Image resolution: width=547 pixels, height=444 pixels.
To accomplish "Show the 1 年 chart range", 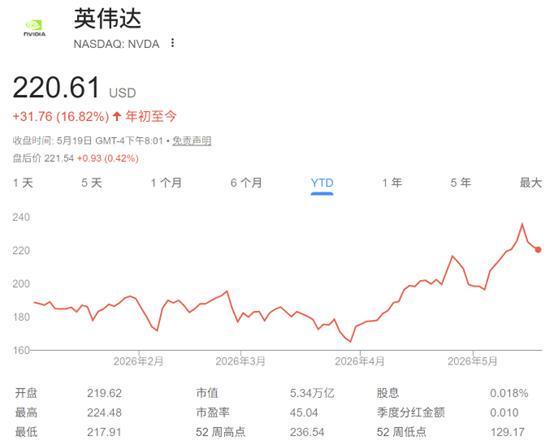I will tap(392, 183).
